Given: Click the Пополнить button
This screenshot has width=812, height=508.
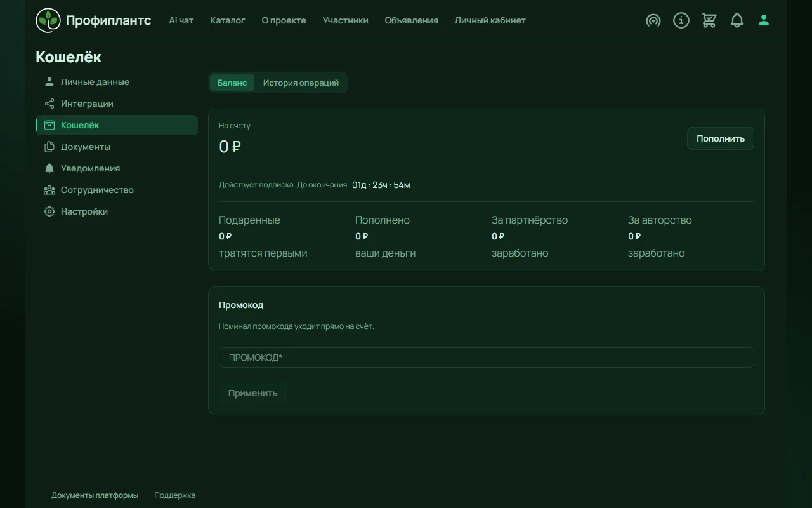Looking at the screenshot, I should click(x=721, y=138).
